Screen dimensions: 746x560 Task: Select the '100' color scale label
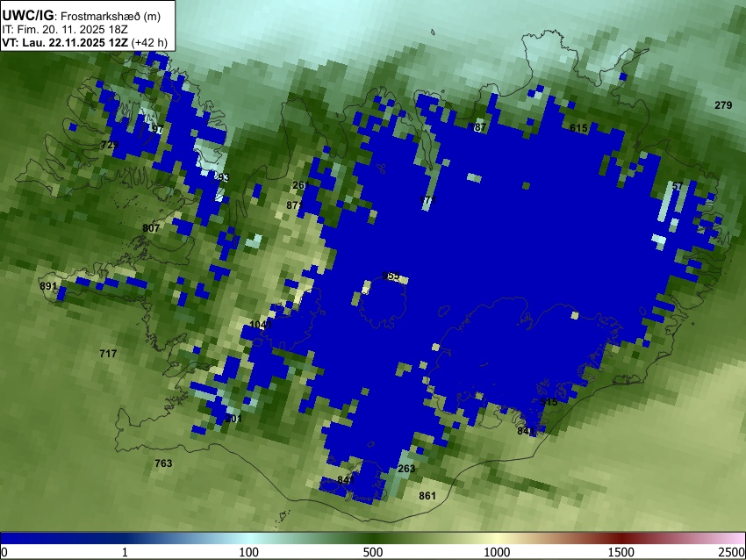point(249,552)
